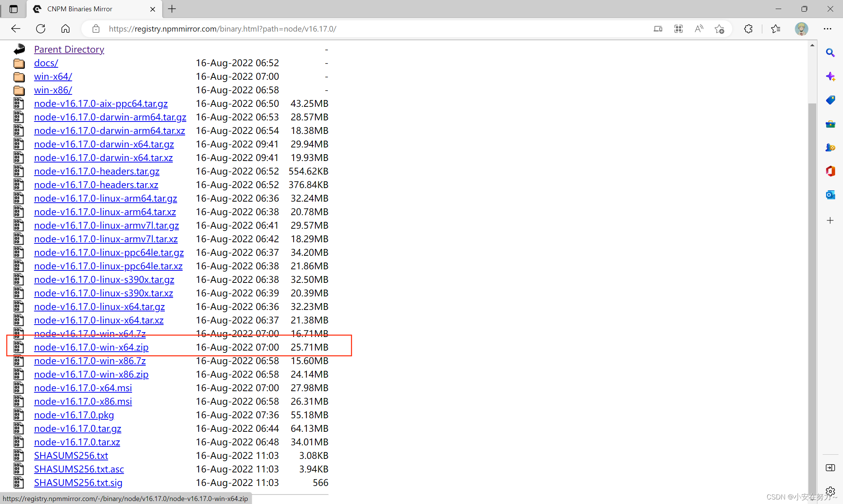Download node-v16.17.0-linux-armv7l.tar.gz
Viewport: 843px width, 504px height.
point(107,226)
